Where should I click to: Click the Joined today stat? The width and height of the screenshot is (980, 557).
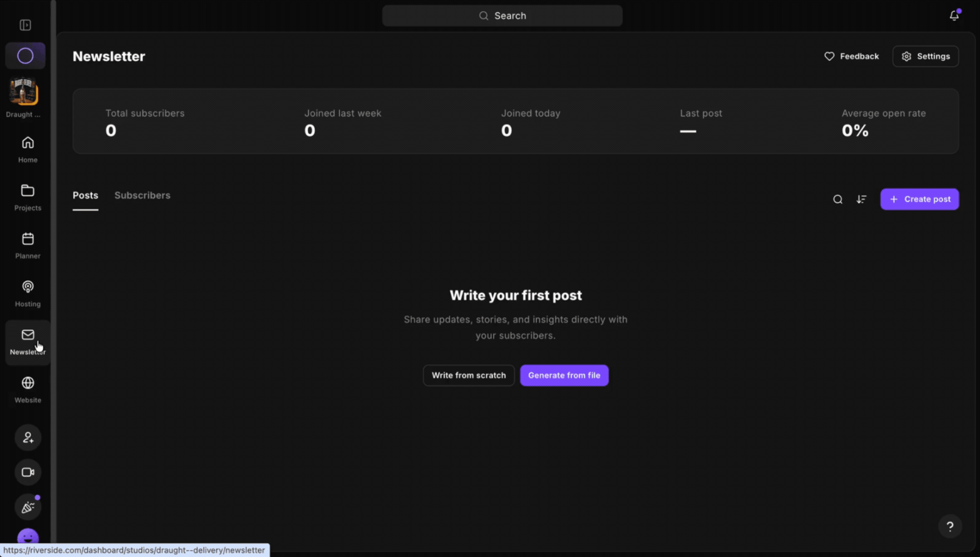530,123
